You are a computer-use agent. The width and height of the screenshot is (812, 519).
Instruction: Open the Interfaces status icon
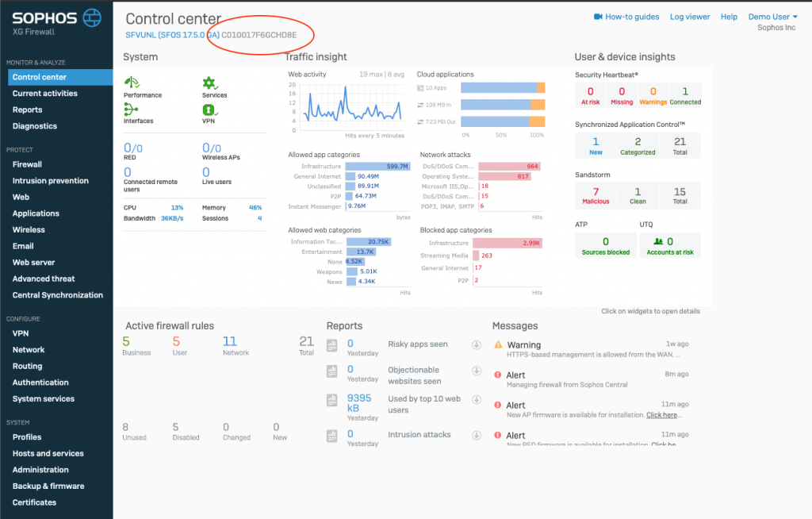coord(131,109)
